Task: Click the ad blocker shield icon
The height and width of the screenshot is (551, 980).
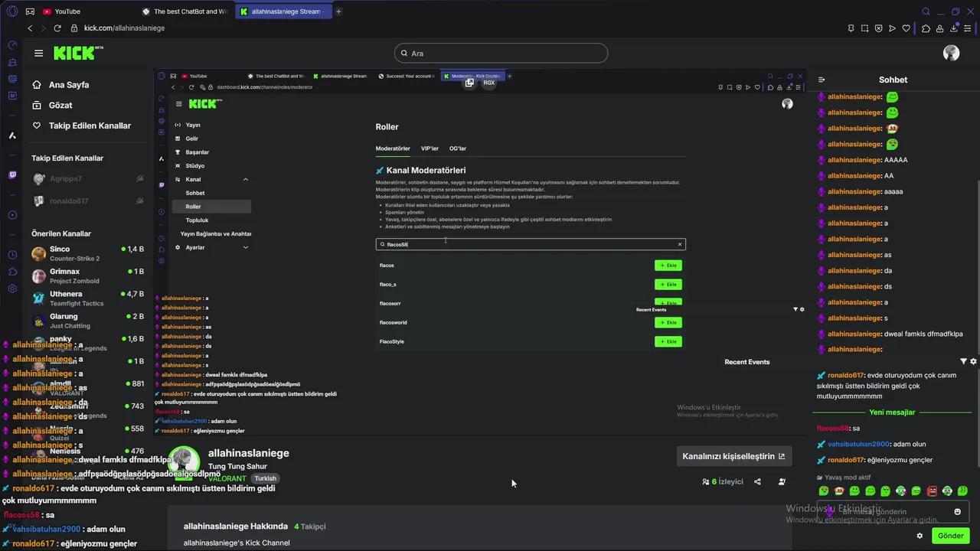Action: tap(878, 28)
